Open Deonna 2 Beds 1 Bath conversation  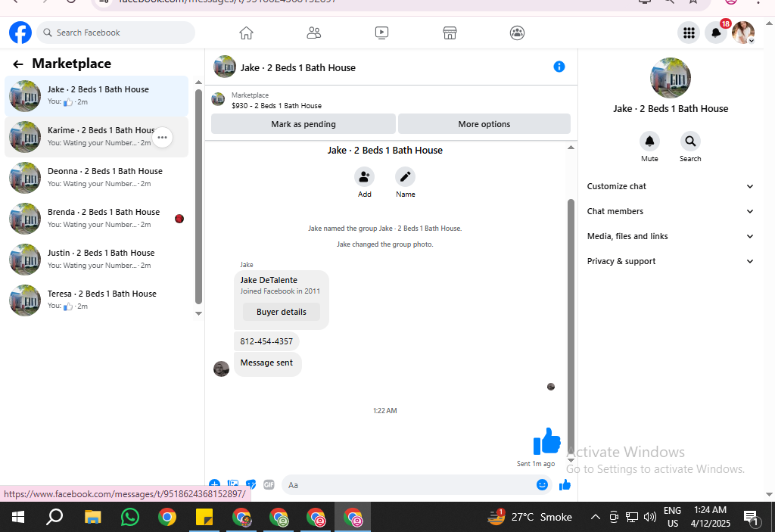pos(96,178)
